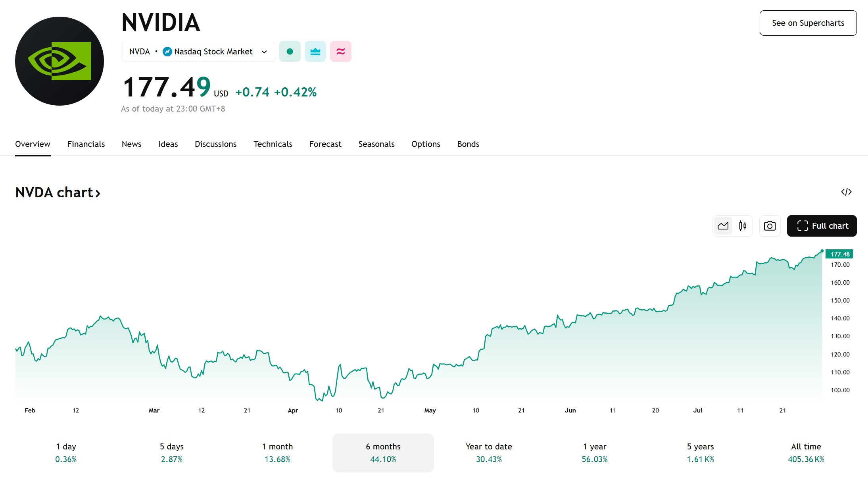View the Seasonals tab
The width and height of the screenshot is (868, 478).
pyautogui.click(x=376, y=144)
